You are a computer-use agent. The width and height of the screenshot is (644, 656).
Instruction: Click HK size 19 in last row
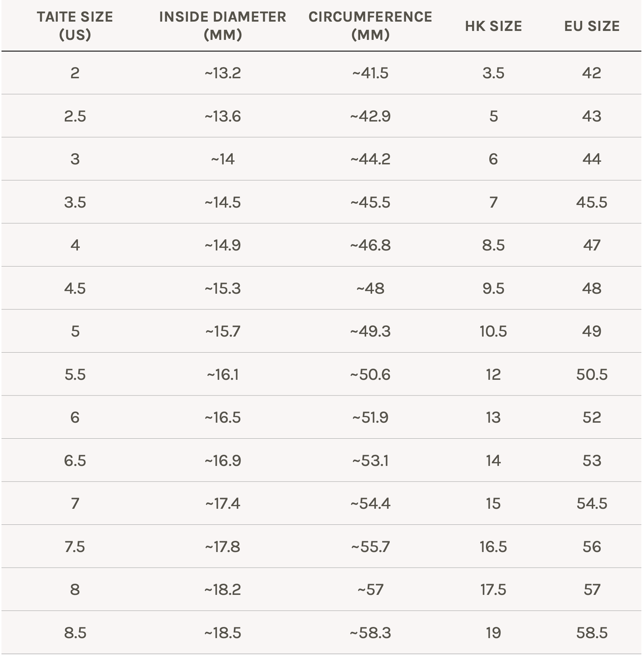pos(493,633)
